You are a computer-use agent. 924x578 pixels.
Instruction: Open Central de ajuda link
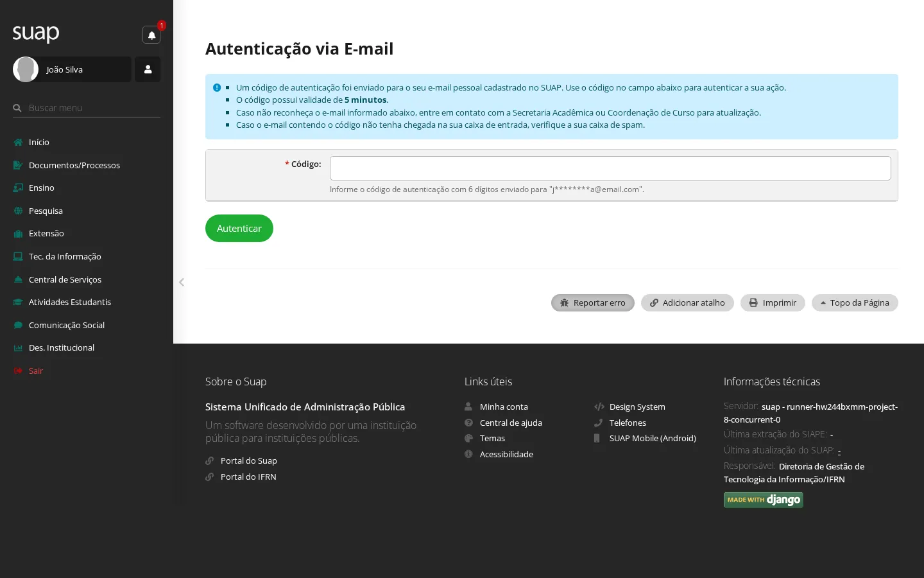coord(511,423)
